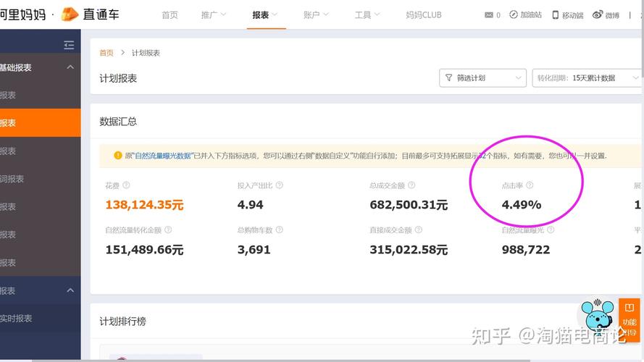Image resolution: width=644 pixels, height=362 pixels.
Task: Click help icon next to 直接成交金额
Action: 419,230
